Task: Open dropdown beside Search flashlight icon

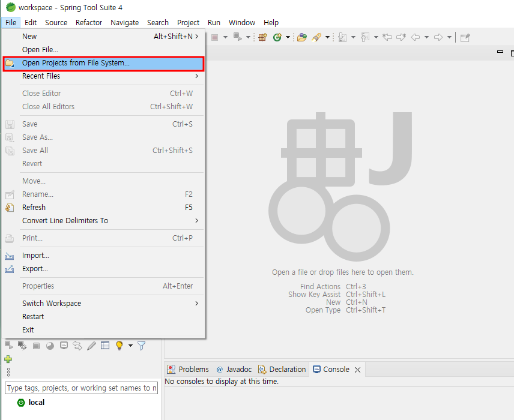Action: 327,37
